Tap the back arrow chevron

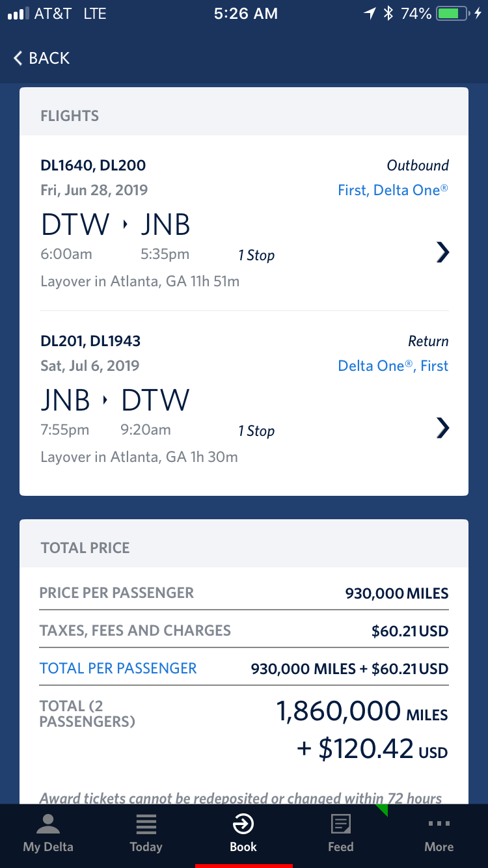pyautogui.click(x=18, y=58)
